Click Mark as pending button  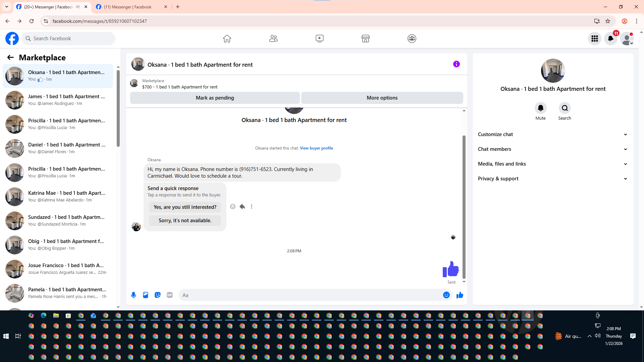(215, 98)
